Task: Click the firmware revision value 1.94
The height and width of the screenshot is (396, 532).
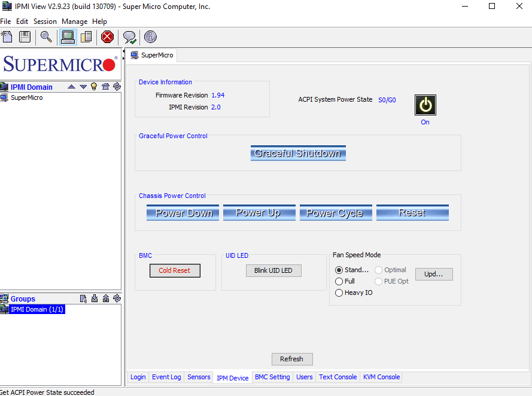Action: 218,95
